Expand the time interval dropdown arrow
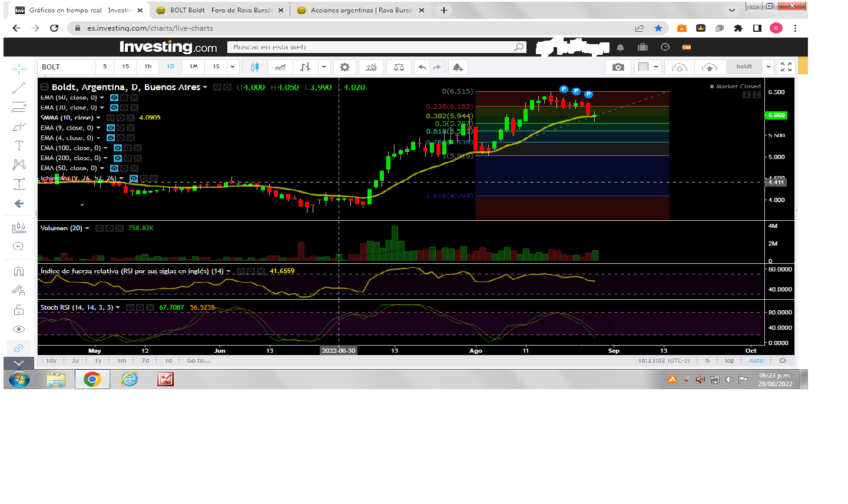The image size is (848, 504). point(233,67)
